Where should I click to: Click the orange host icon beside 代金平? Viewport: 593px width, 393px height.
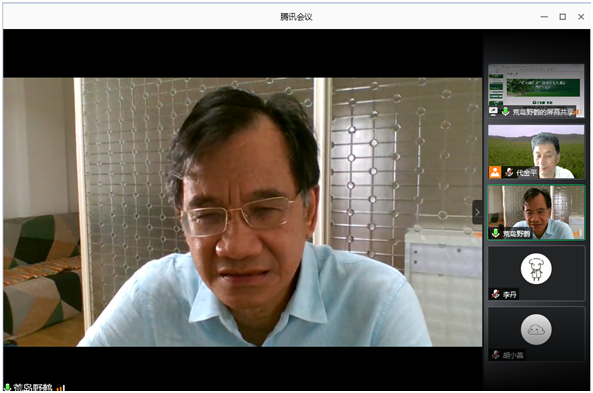pos(495,172)
